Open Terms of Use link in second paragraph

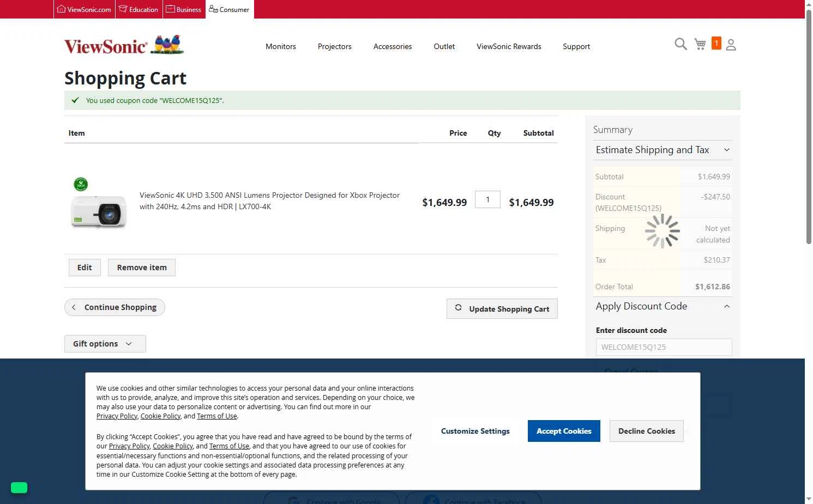click(229, 446)
